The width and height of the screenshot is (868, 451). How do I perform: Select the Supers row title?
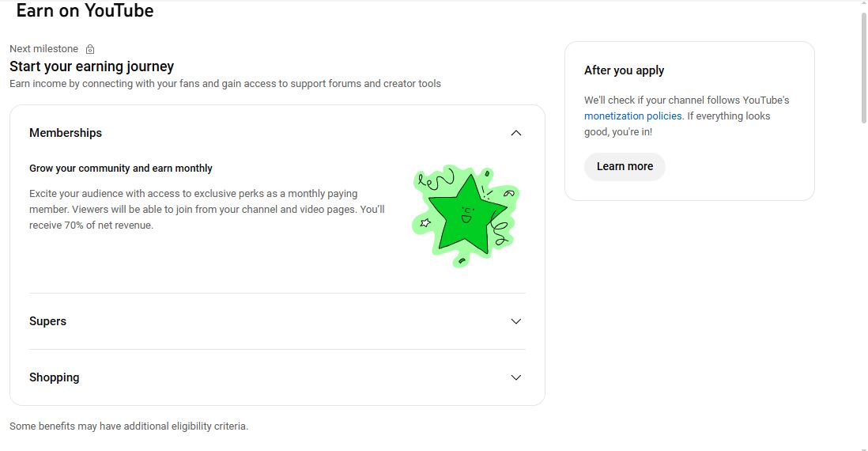47,321
